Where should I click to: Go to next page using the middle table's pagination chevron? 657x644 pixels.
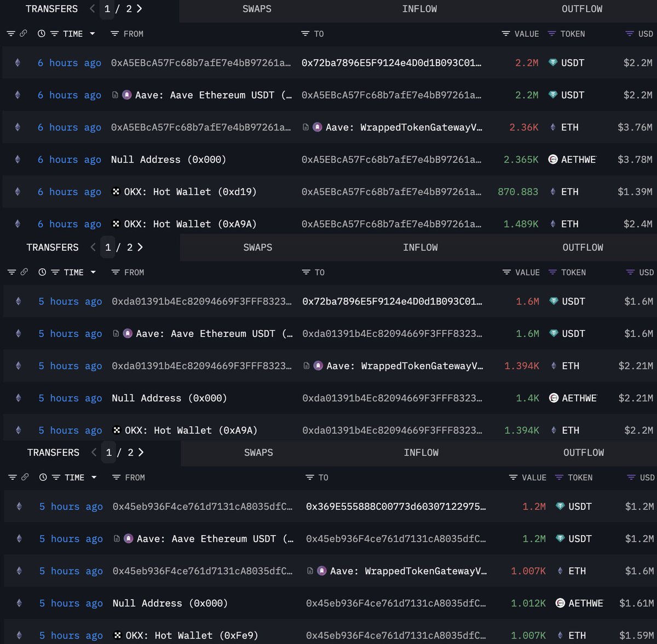pyautogui.click(x=140, y=248)
